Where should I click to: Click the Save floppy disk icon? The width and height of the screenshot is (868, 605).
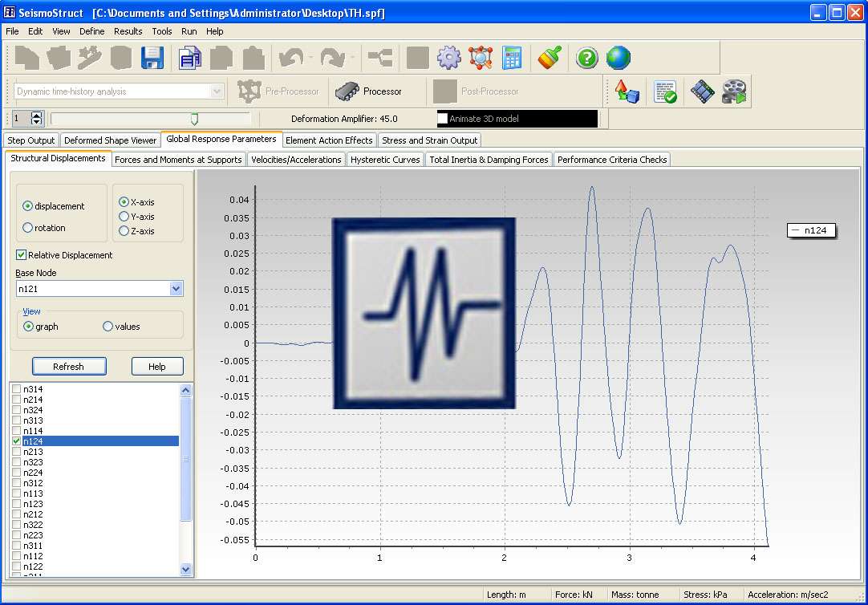click(152, 58)
